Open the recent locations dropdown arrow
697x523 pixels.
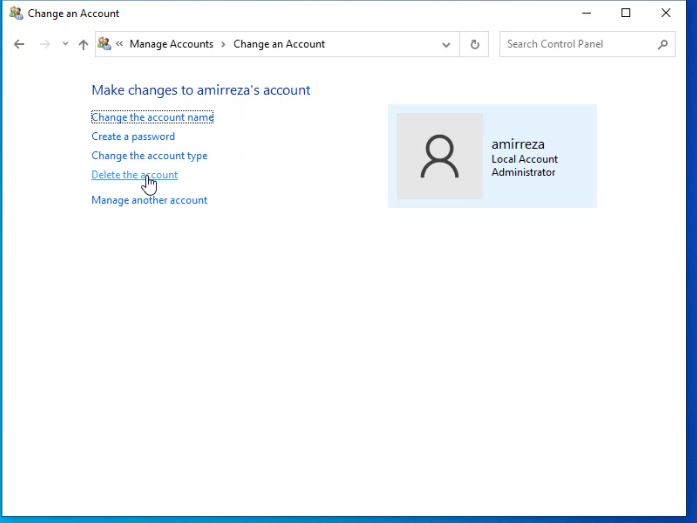click(x=65, y=44)
